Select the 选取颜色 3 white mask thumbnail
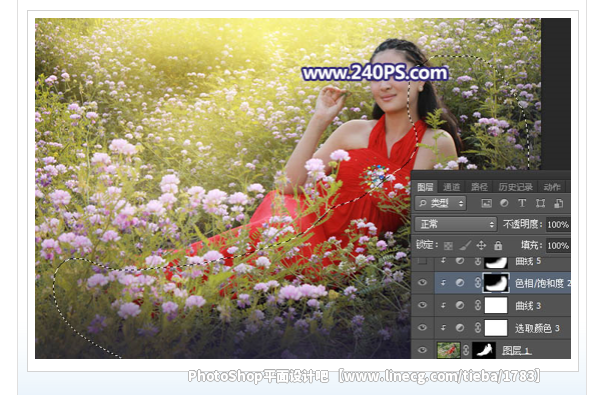The image size is (596, 395). 496,327
